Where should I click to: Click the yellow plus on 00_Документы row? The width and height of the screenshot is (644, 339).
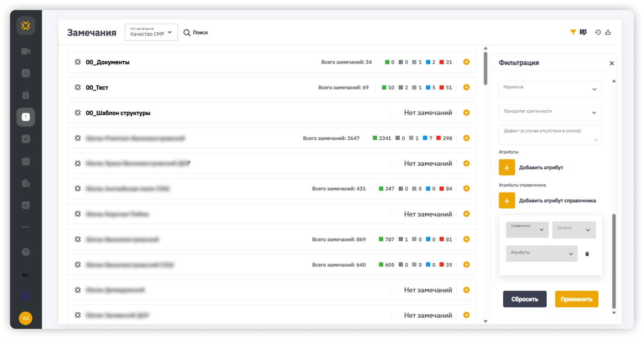466,62
